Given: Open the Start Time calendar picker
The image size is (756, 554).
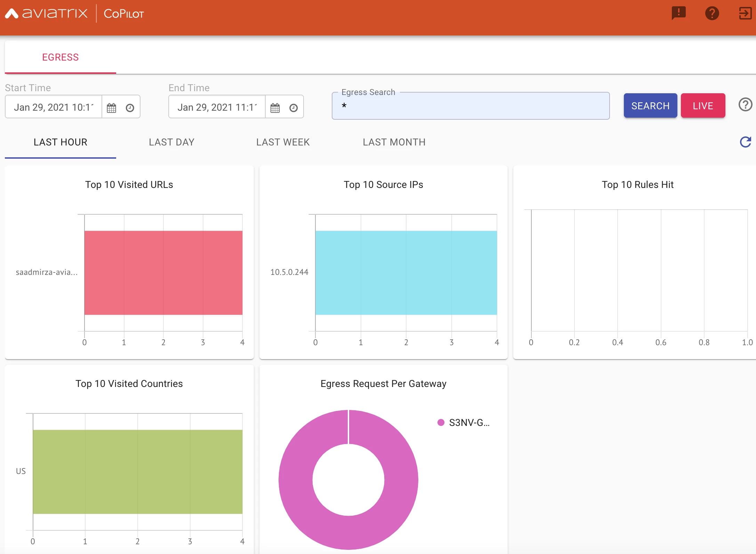Looking at the screenshot, I should pyautogui.click(x=111, y=108).
